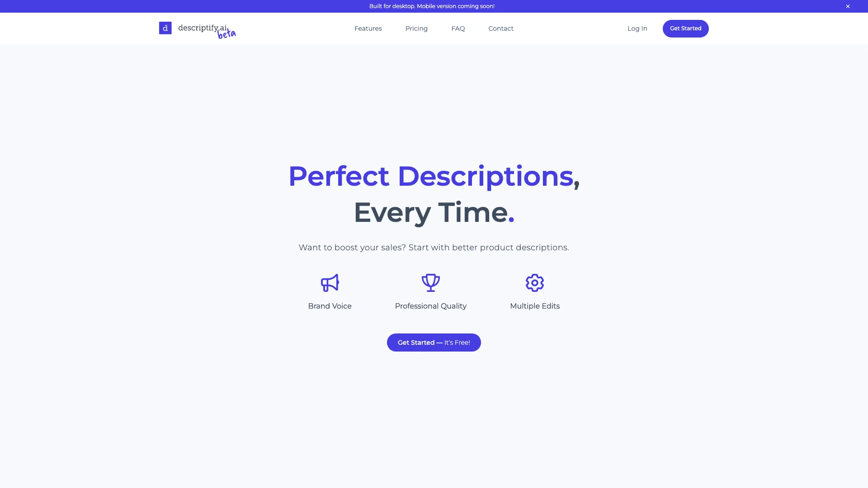Click the Brand Voice megaphone icon

[x=330, y=282]
